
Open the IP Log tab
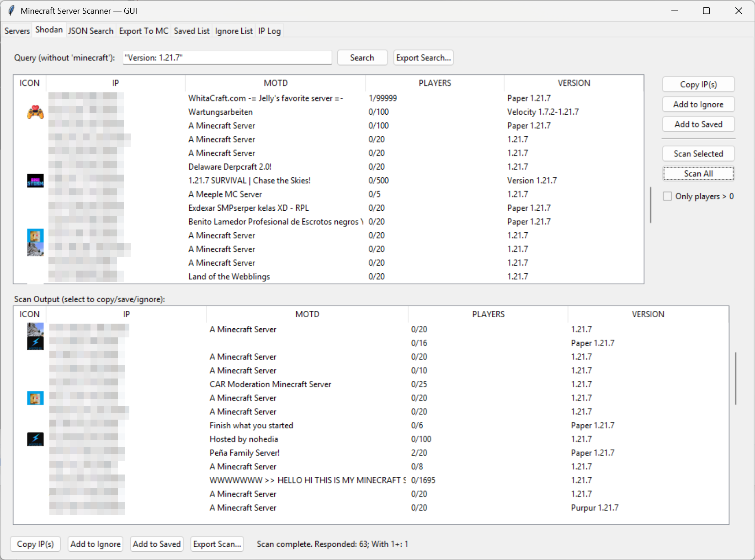pos(269,31)
